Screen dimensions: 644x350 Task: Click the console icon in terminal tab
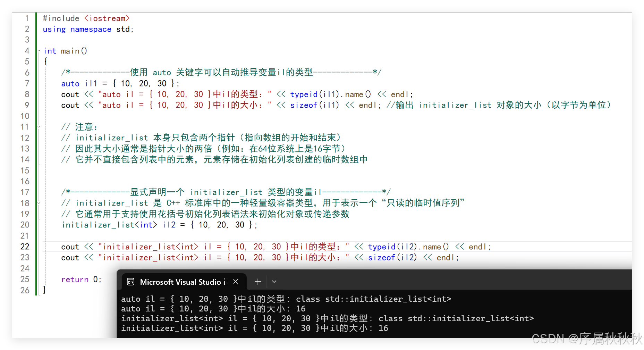pyautogui.click(x=130, y=282)
